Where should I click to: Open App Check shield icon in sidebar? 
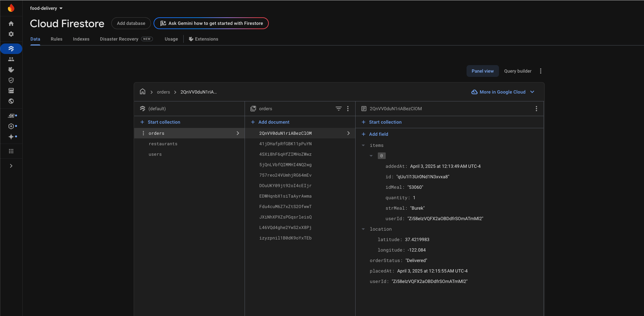click(x=11, y=80)
